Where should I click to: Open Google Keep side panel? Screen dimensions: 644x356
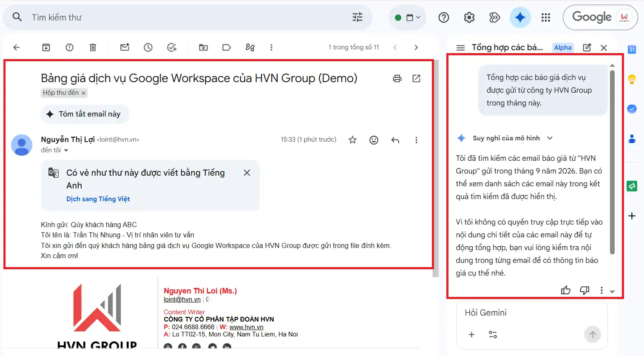[632, 79]
